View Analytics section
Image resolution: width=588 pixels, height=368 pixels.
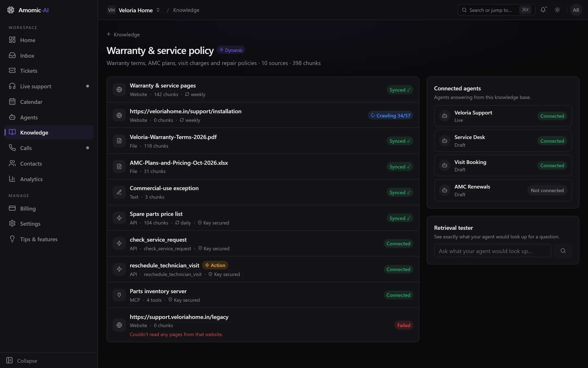tap(49, 179)
